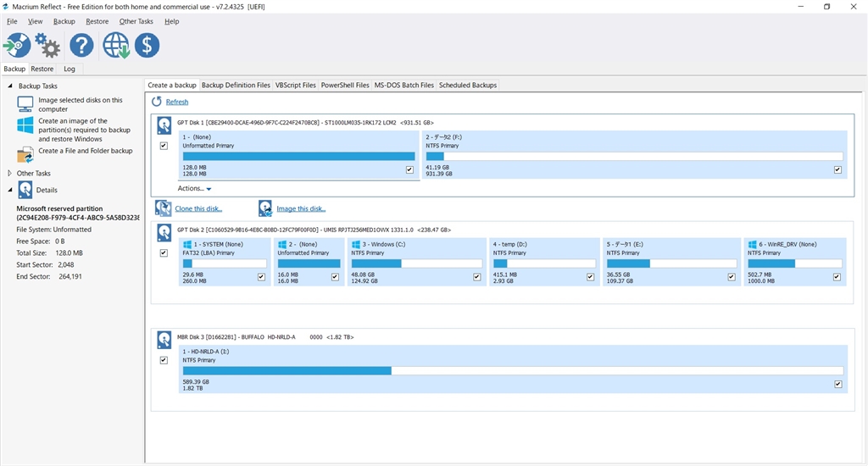Uncheck the 16.0 MB unformatted partition checkbox

coord(335,277)
